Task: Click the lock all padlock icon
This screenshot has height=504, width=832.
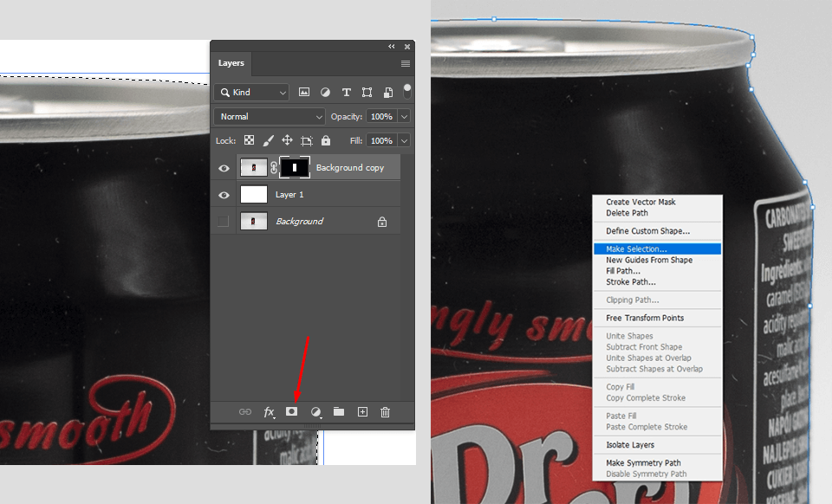Action: tap(326, 140)
